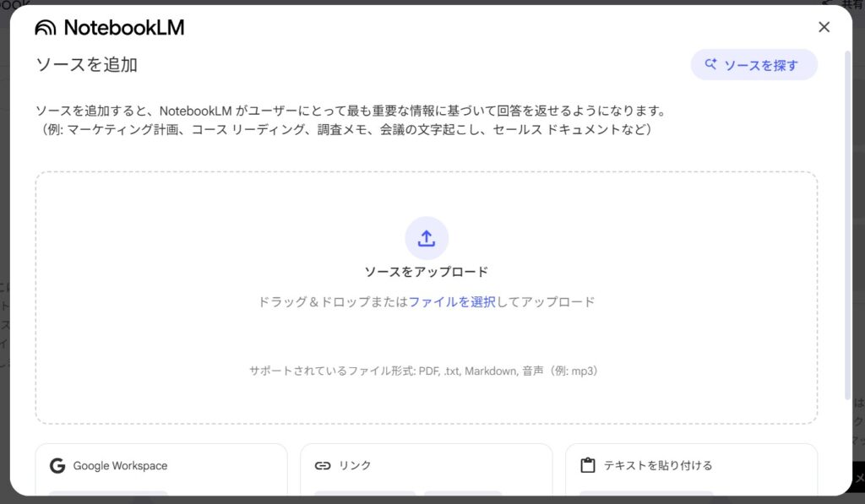Click the Google G icon
This screenshot has height=504, width=865.
tap(57, 466)
